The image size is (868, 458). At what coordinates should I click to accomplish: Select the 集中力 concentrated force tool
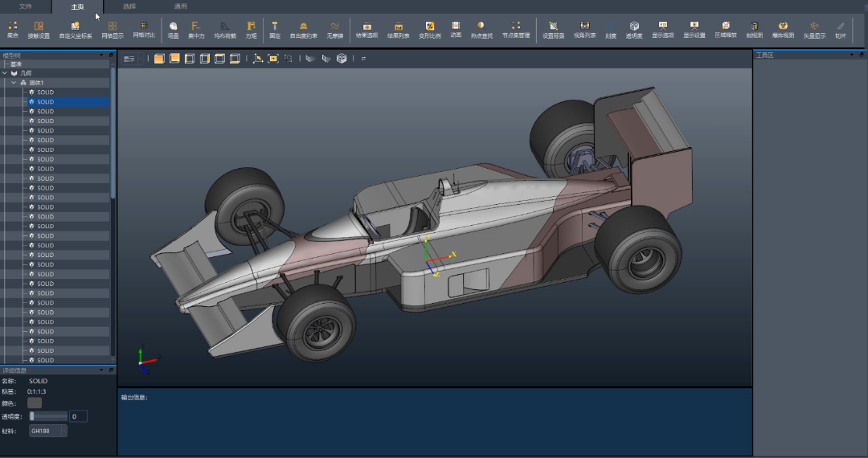(196, 30)
